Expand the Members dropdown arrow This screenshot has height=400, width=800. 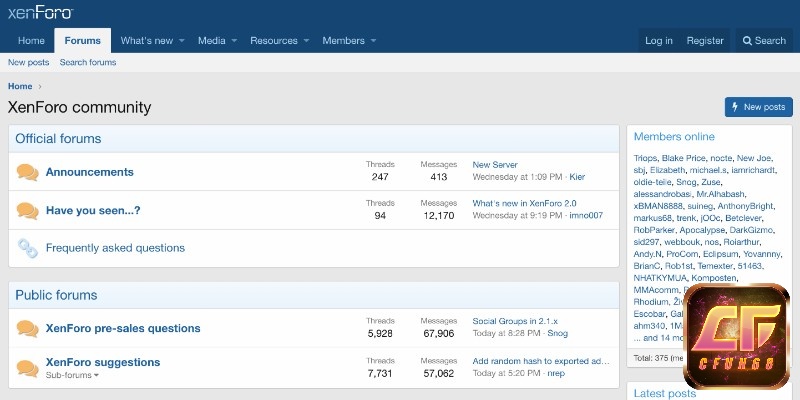373,41
